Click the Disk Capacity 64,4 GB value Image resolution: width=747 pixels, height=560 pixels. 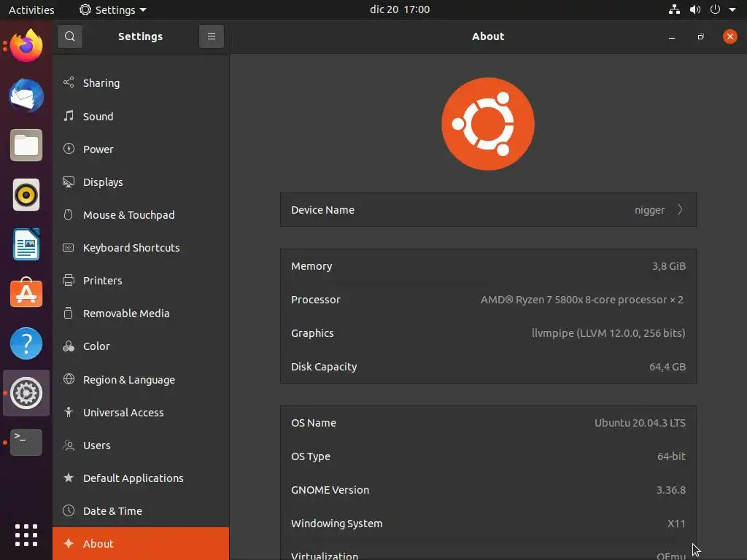pyautogui.click(x=667, y=367)
